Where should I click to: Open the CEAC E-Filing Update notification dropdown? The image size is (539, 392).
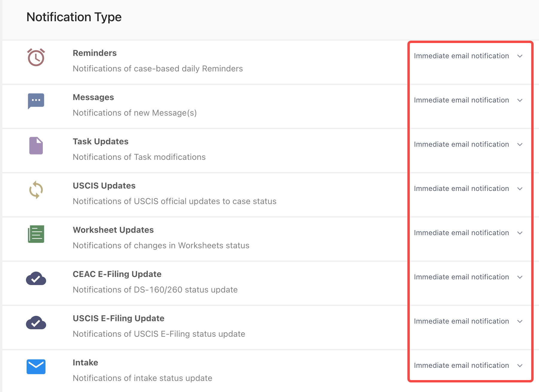pyautogui.click(x=468, y=277)
